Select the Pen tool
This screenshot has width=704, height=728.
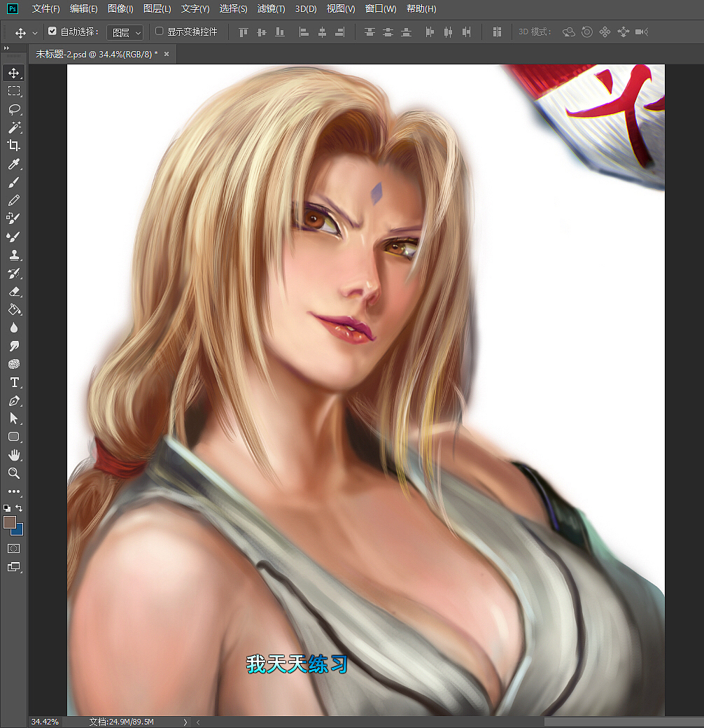[13, 400]
